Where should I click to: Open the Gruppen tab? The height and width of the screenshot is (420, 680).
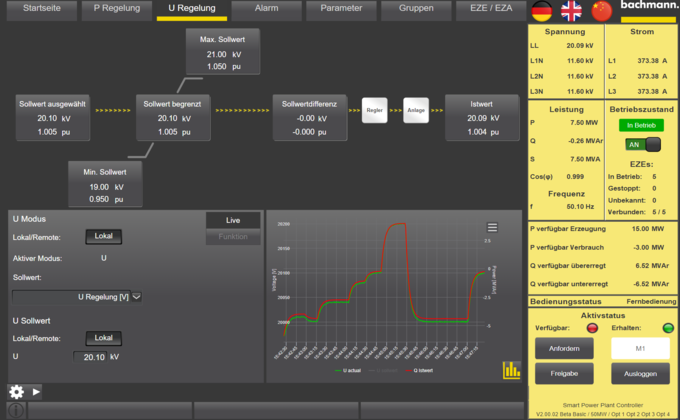417,7
